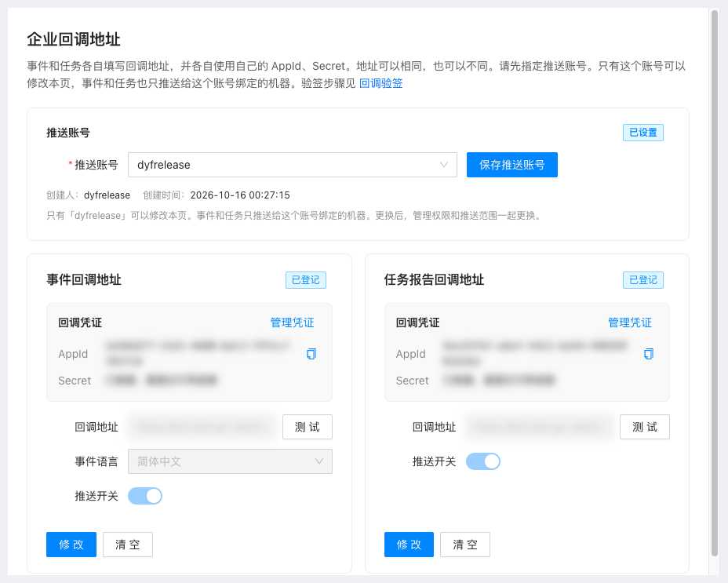Open 管理凭证 for task report callback

tap(630, 322)
